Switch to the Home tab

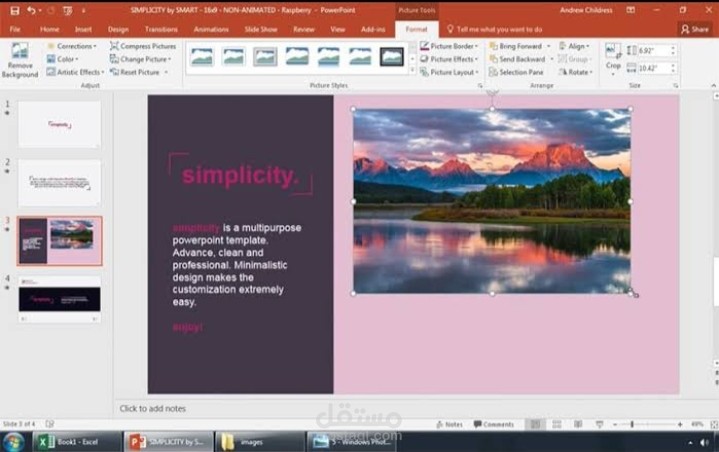[x=50, y=29]
